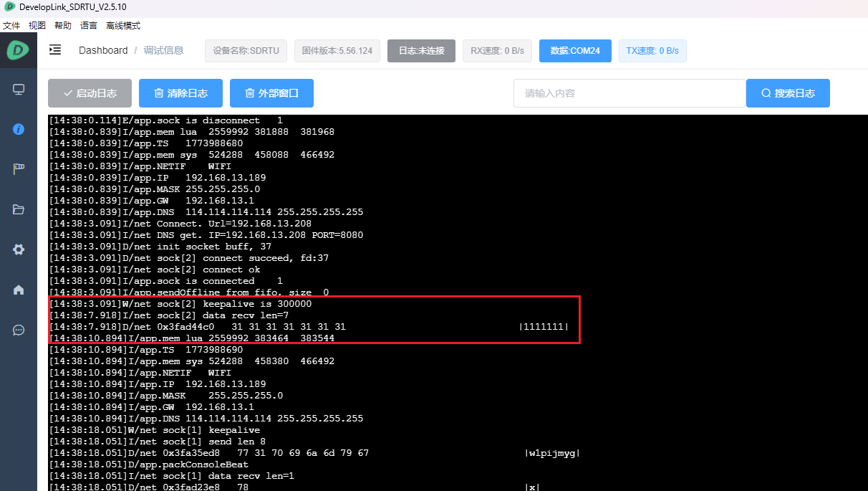
Task: Focus the 请输入内容 search input field
Action: click(629, 93)
